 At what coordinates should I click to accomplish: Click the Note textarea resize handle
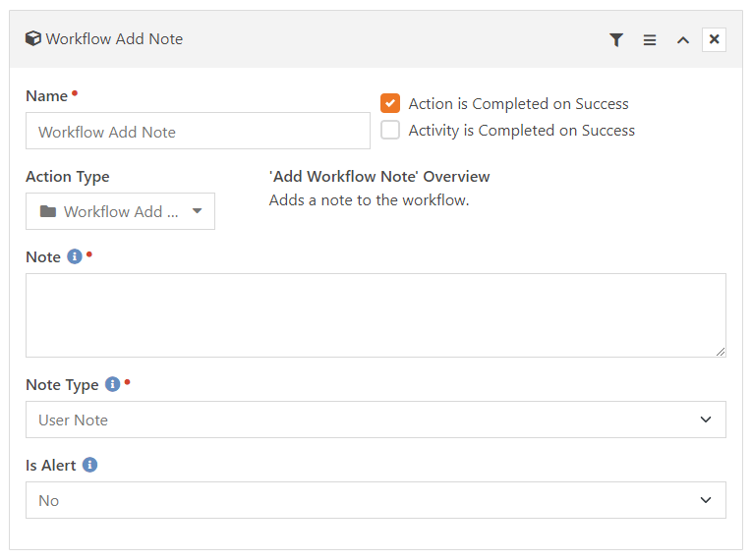coord(721,351)
